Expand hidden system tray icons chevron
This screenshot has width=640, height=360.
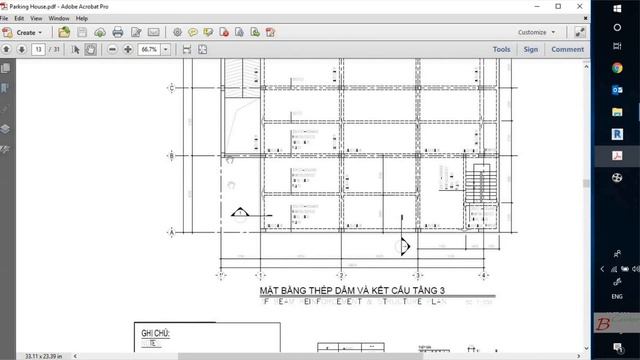click(x=602, y=269)
